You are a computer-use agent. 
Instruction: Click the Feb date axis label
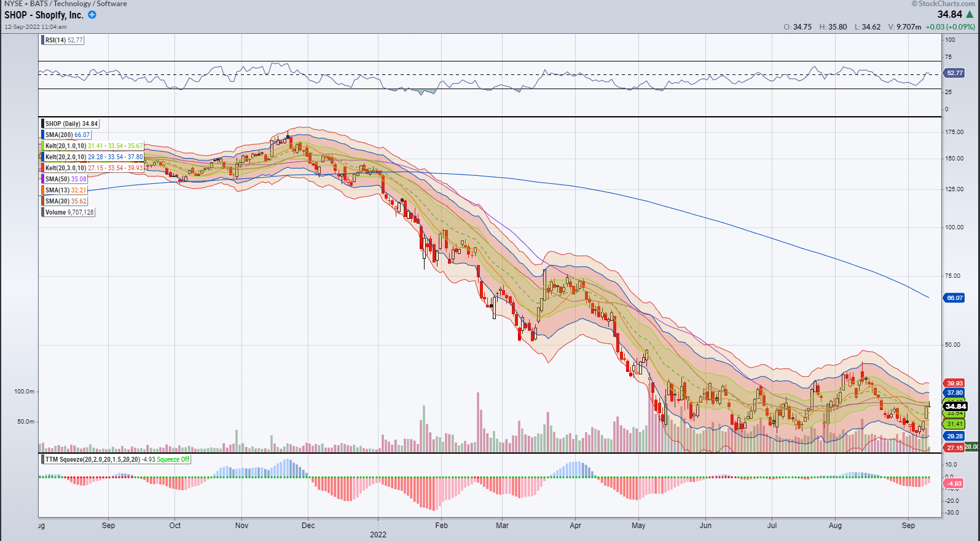(441, 525)
